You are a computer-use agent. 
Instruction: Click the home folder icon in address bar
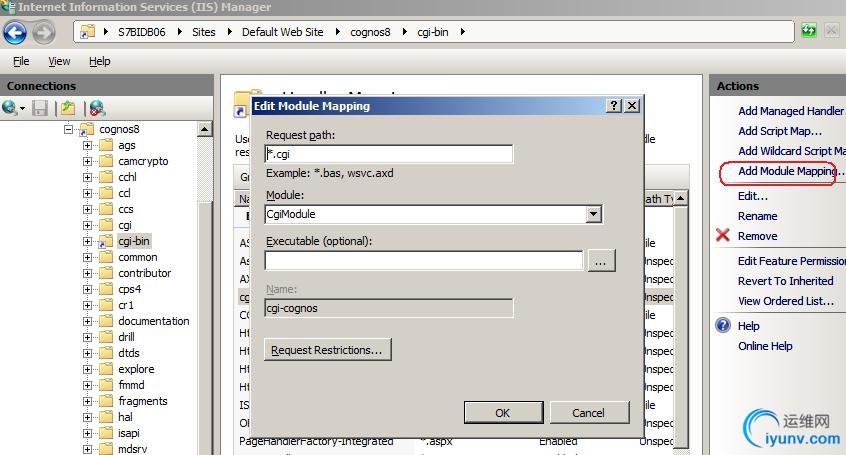(87, 32)
